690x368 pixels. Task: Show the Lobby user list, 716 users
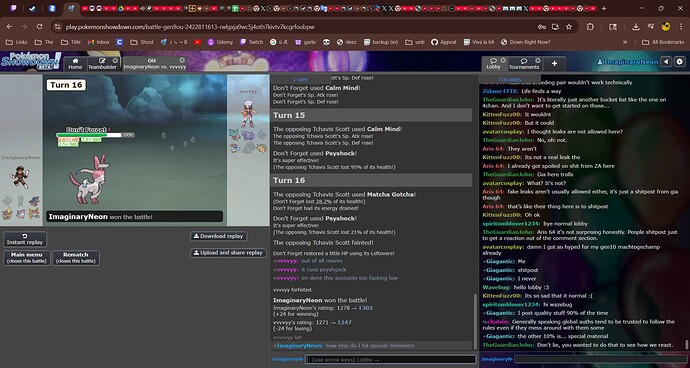coord(509,79)
